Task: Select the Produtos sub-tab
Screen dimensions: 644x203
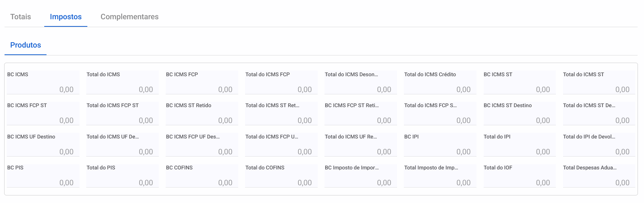Action: [x=25, y=45]
